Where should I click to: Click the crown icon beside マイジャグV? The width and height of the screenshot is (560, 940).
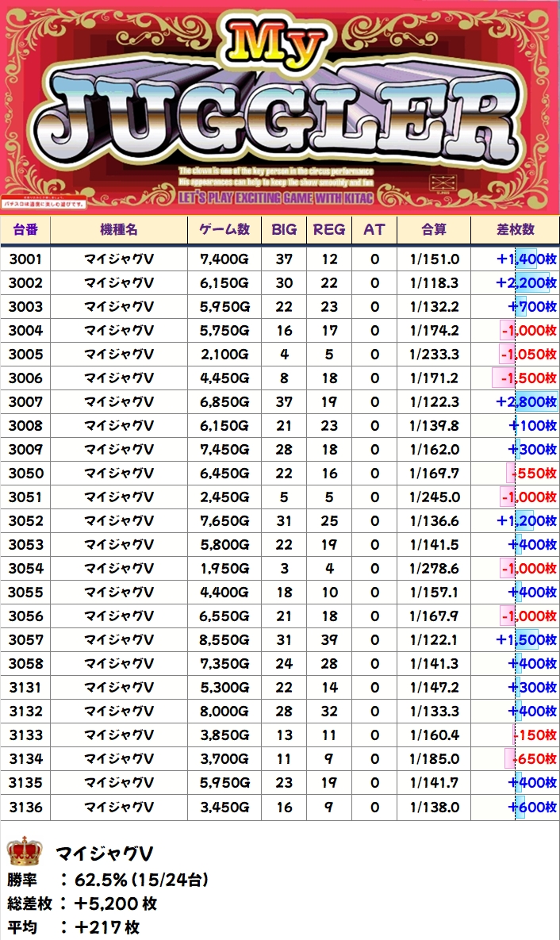[25, 850]
